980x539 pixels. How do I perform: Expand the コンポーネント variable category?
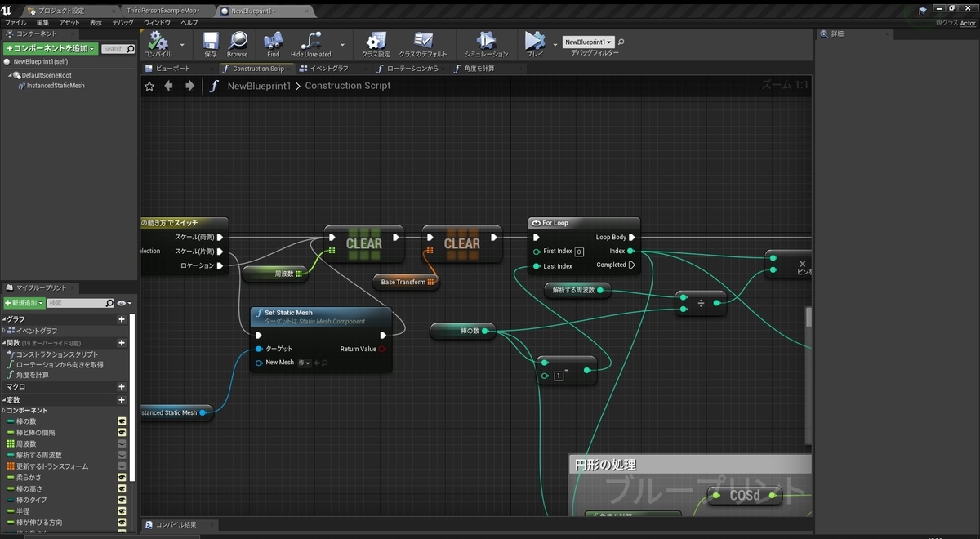[x=3, y=410]
